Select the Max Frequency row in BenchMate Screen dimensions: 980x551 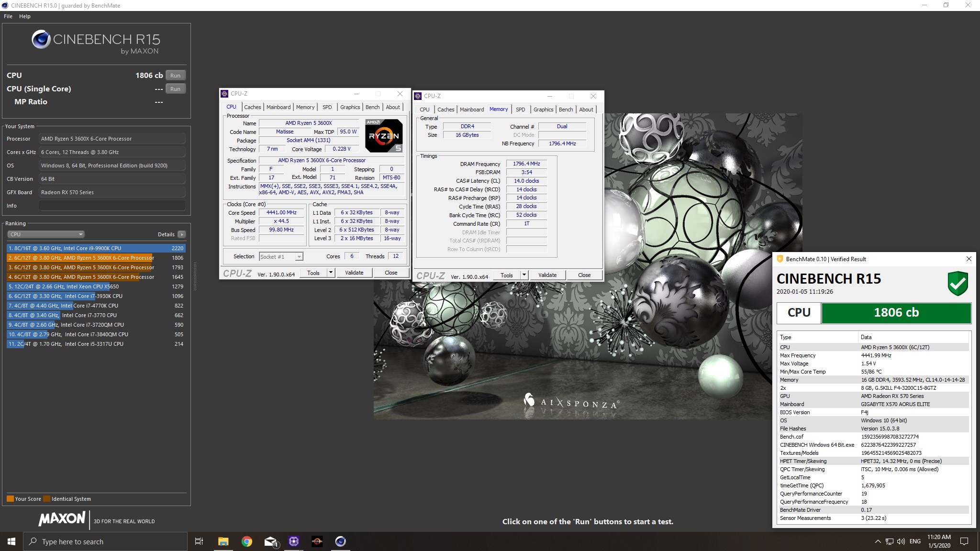(x=874, y=355)
